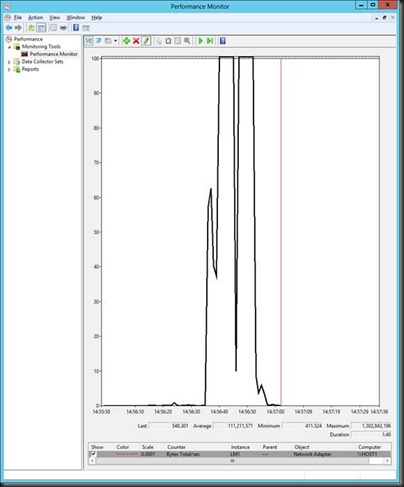This screenshot has height=487, width=404.
Task: Click \\HOST1 computer cell
Action: pyautogui.click(x=367, y=454)
